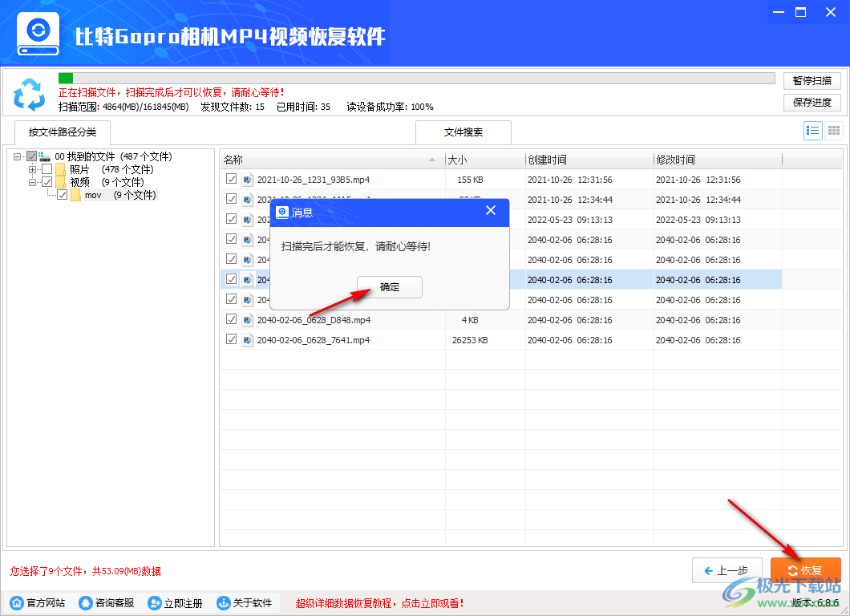The height and width of the screenshot is (616, 850).
Task: Go back with 上一步 button
Action: 727,570
